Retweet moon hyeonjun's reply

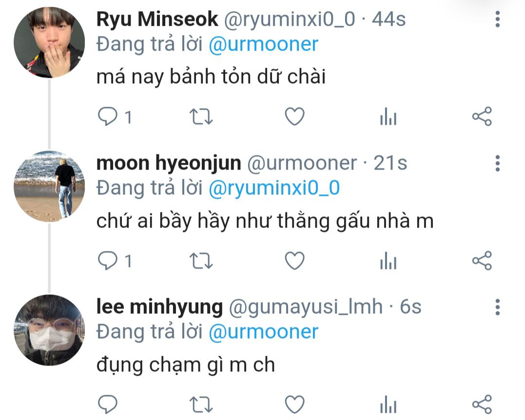tap(201, 260)
